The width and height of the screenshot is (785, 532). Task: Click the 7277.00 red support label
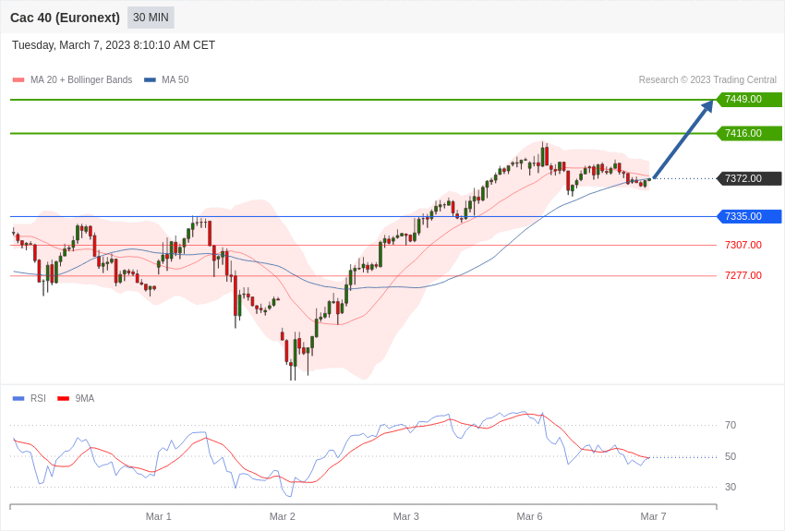tap(743, 275)
